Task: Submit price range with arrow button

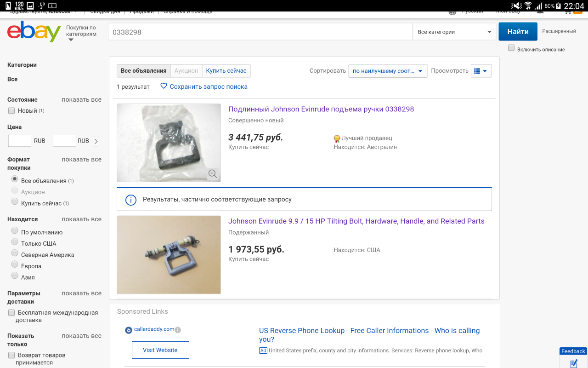Action: (96, 141)
